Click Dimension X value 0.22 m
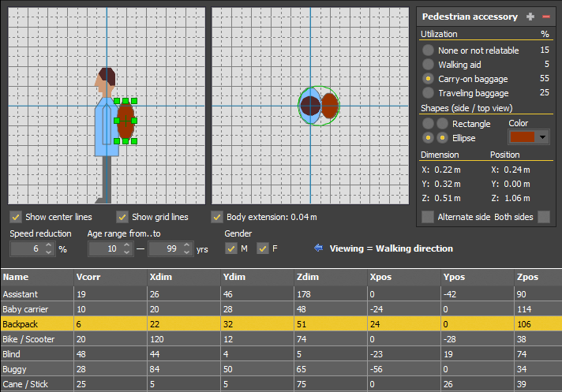 pyautogui.click(x=448, y=170)
